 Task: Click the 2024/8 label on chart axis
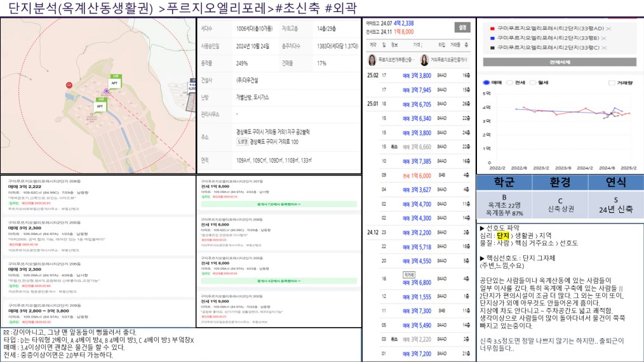pos(607,168)
